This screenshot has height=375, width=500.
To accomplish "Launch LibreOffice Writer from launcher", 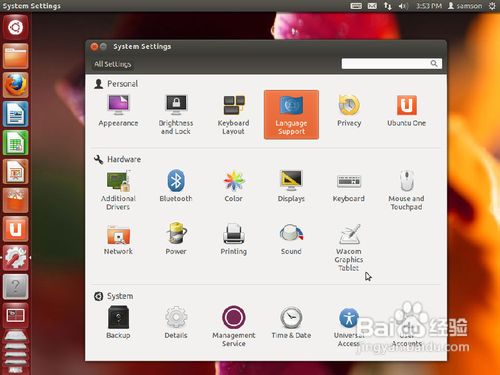I will 15,114.
